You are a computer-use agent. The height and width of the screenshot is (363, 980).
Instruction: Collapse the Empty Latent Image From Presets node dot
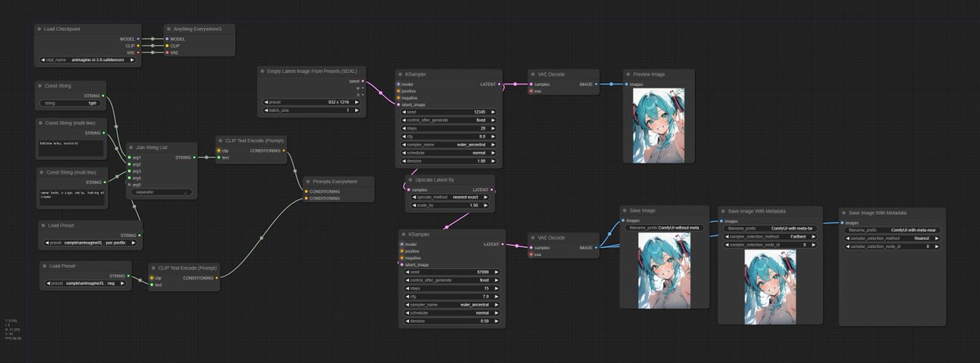[x=263, y=71]
